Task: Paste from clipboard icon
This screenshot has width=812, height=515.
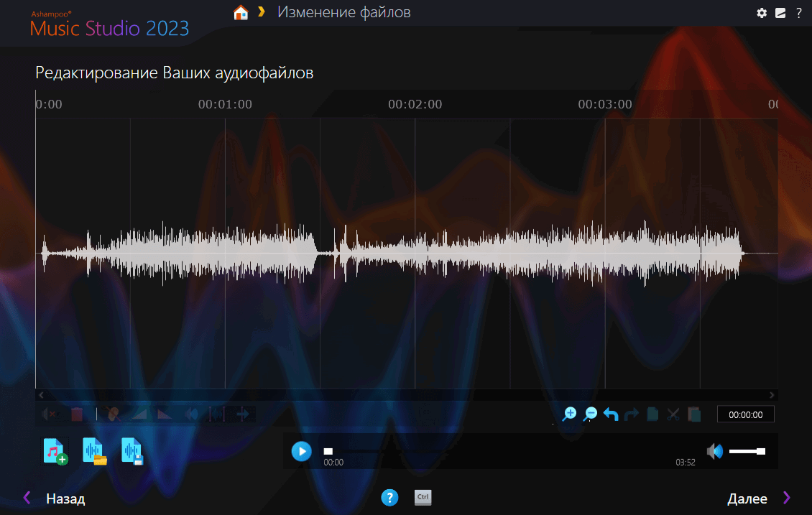Action: [694, 414]
